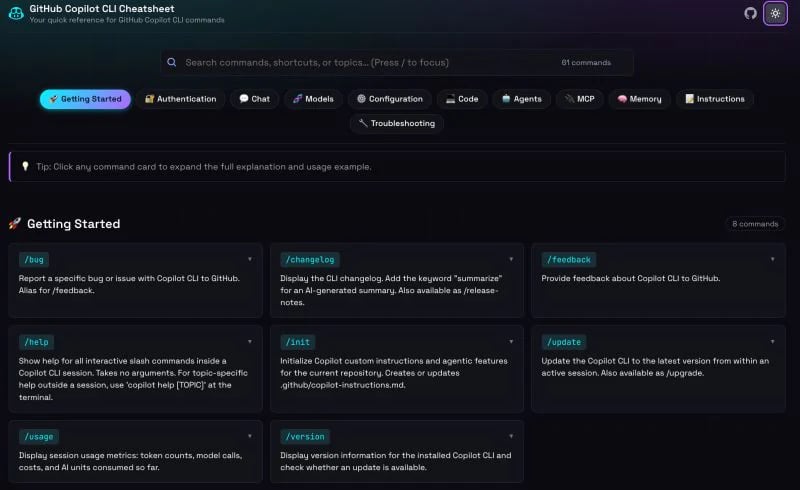This screenshot has width=800, height=490.
Task: Switch to the Authentication tab
Action: 181,99
